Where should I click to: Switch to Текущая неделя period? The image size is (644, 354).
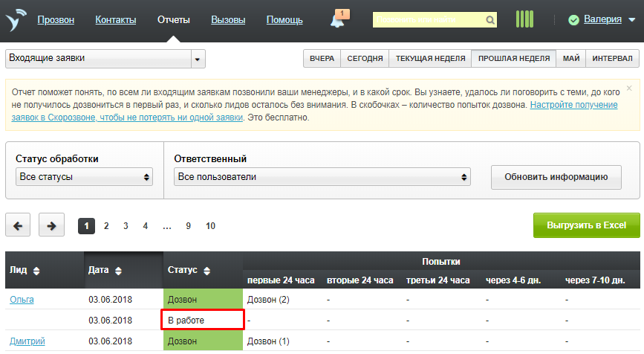[x=431, y=59]
